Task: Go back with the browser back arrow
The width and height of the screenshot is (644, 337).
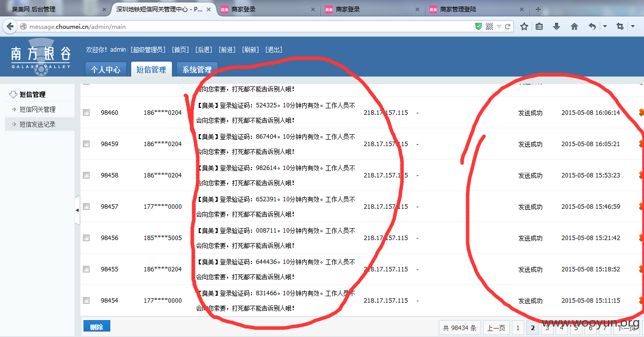Action: (9, 26)
